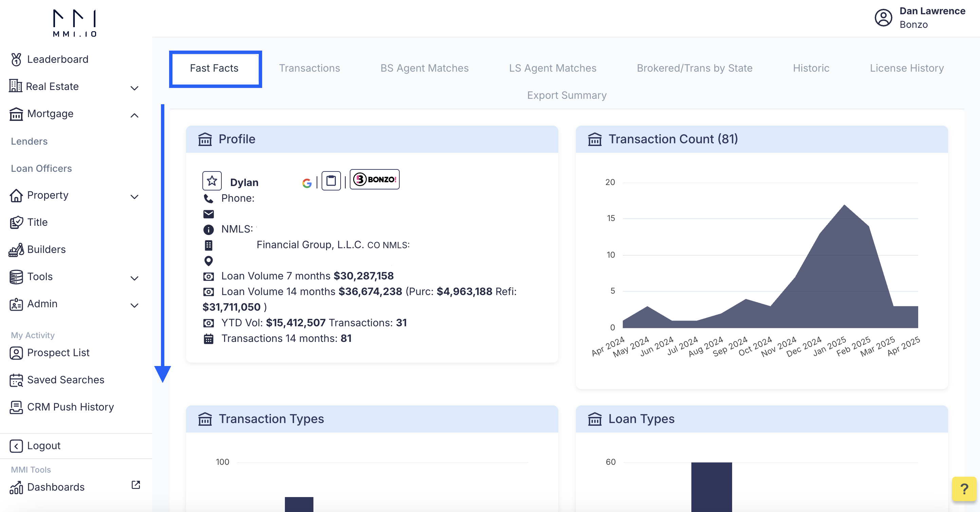Viewport: 980px width, 512px height.
Task: Click the YTD Vol $15,412,507 value
Action: tap(296, 323)
